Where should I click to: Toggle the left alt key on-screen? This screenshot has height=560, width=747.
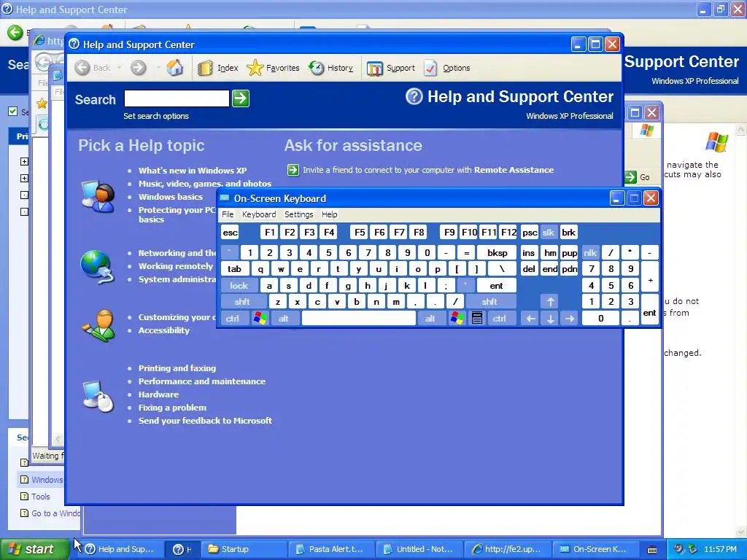[x=284, y=319]
